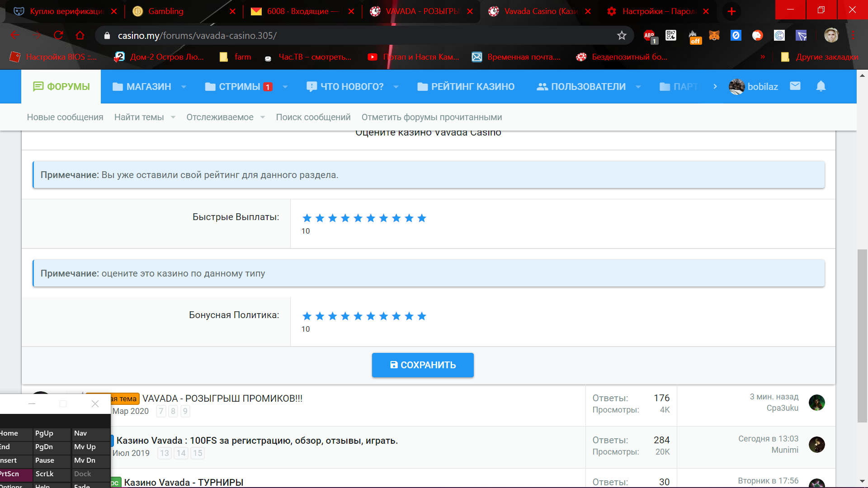The width and height of the screenshot is (868, 488).
Task: Close the 'Куплю верификаци' browser tab
Action: pos(114,11)
